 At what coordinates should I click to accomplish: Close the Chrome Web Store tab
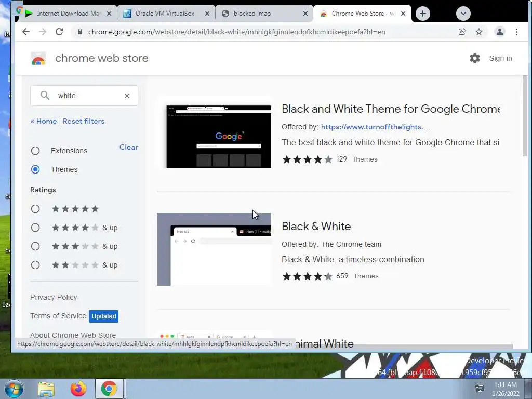(403, 14)
